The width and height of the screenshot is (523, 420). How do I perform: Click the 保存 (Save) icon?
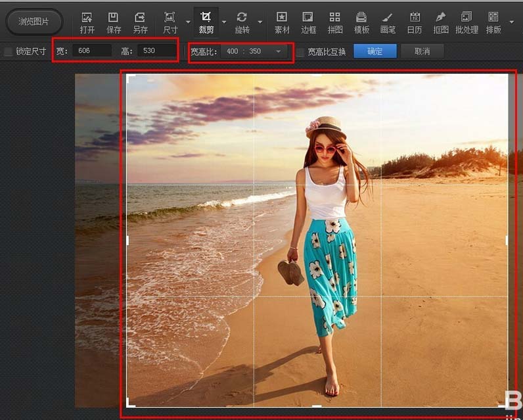coord(114,22)
